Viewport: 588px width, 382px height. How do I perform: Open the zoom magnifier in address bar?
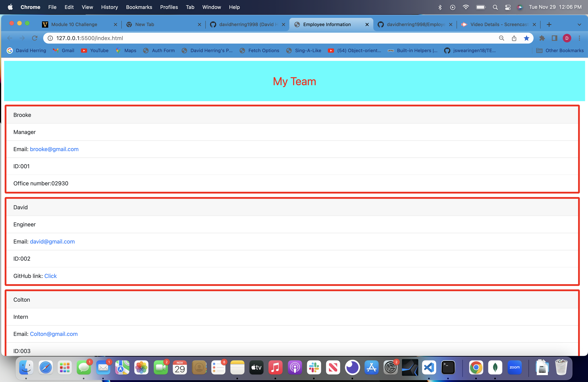point(501,38)
